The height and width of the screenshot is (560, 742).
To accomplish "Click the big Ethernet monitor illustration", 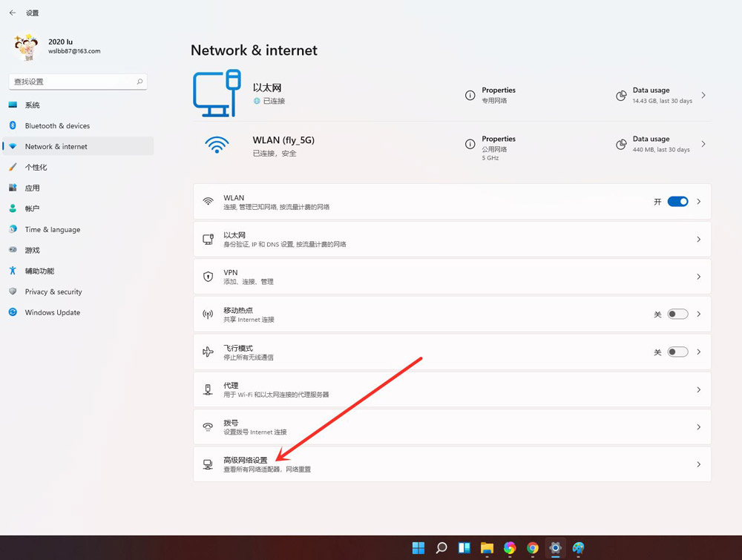I will (217, 92).
